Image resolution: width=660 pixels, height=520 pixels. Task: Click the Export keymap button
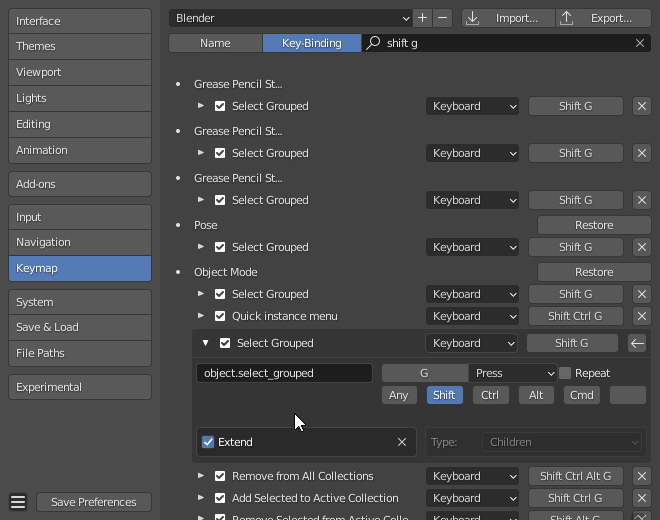(x=604, y=18)
